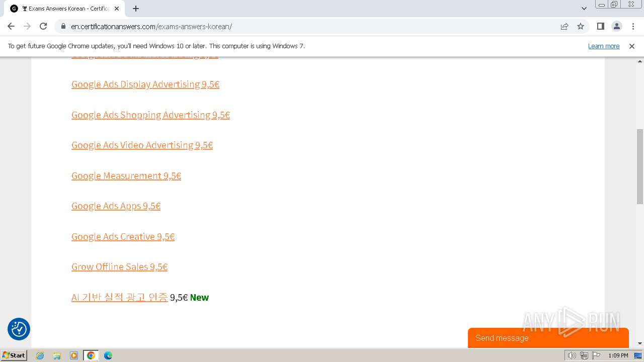The image size is (644, 362).
Task: Open Google Ads Creative 9,5€ link
Action: point(123,237)
